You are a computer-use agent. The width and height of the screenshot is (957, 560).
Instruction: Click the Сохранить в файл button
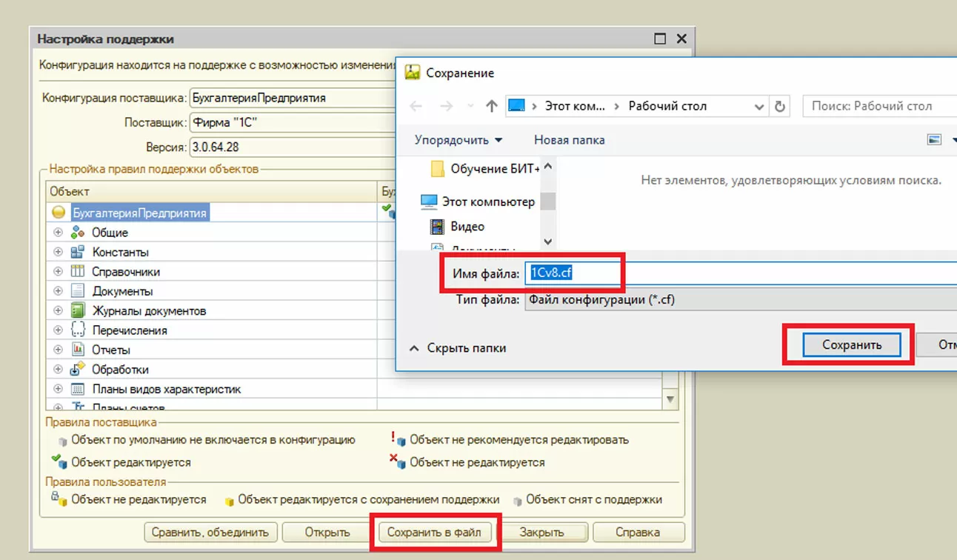pos(434,532)
